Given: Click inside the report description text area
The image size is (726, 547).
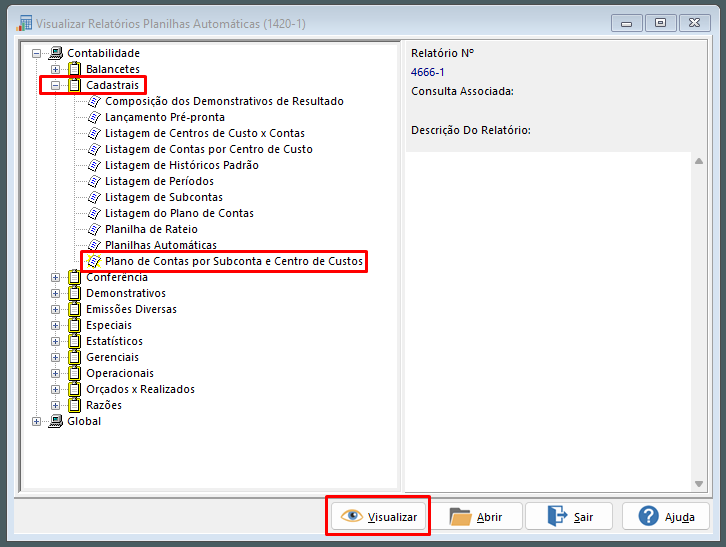Looking at the screenshot, I should (548, 322).
